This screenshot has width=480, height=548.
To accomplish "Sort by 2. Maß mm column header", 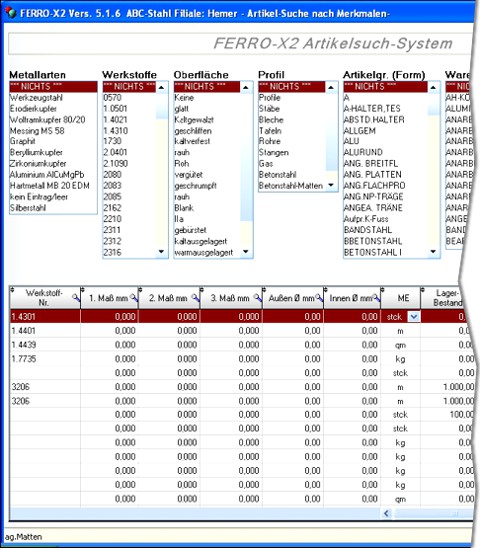I will 168,298.
